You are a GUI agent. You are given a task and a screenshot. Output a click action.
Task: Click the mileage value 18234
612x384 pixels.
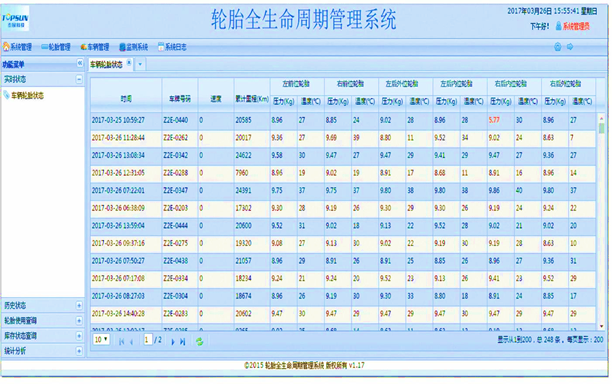tap(243, 278)
